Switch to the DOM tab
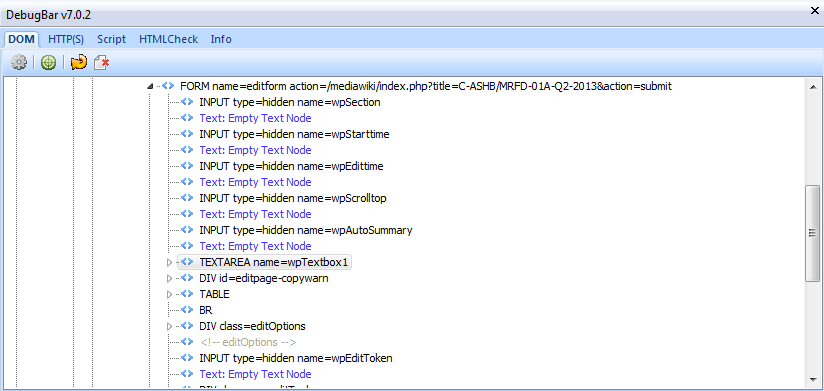 22,39
